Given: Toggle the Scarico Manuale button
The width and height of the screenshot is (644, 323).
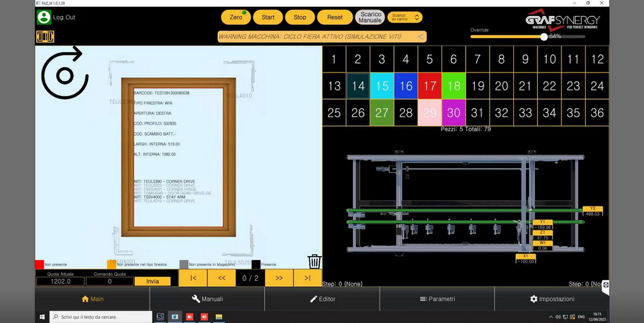Looking at the screenshot, I should click(x=370, y=17).
